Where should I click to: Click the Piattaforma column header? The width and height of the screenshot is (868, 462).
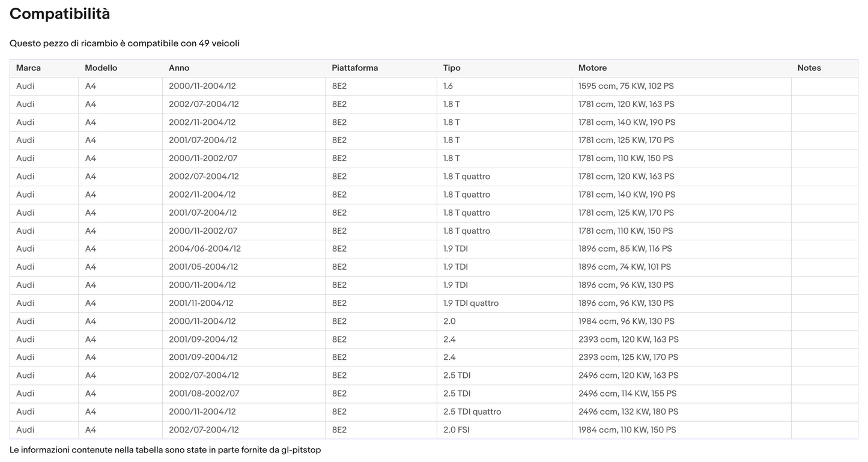(354, 68)
